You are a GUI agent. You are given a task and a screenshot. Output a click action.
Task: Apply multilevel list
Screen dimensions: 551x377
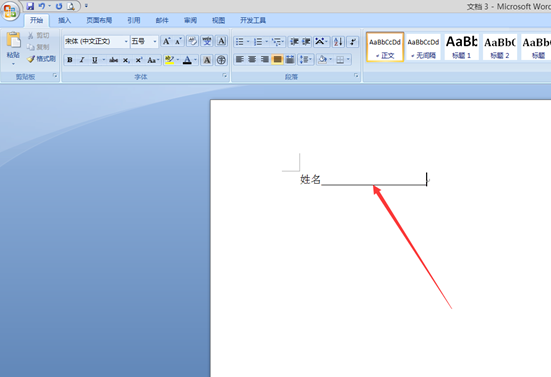click(x=278, y=42)
